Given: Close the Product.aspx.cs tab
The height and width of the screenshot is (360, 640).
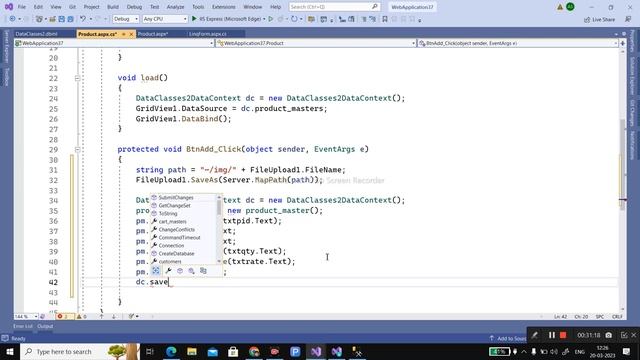Looking at the screenshot, I should coord(131,34).
